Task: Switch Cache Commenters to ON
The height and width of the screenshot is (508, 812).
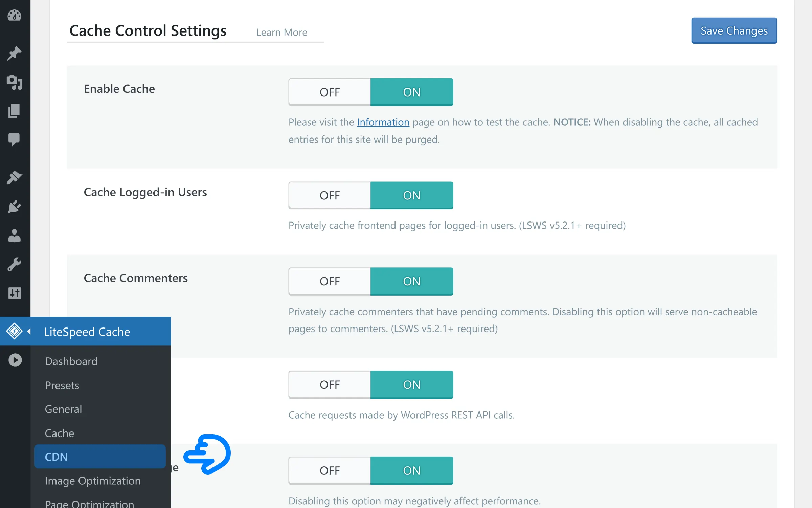Action: click(x=412, y=281)
